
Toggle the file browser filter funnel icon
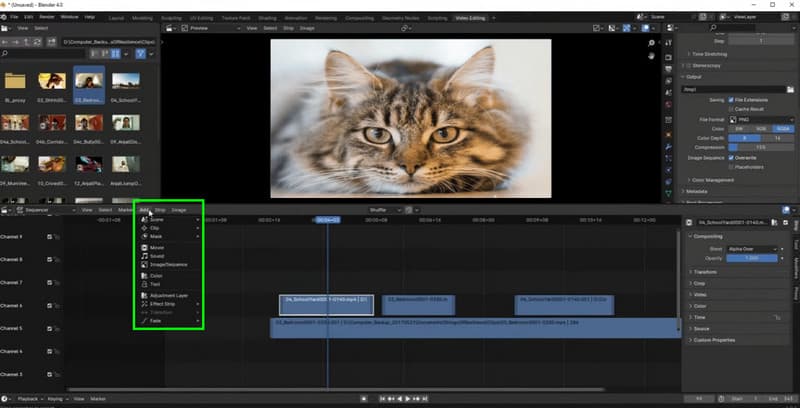click(x=140, y=54)
